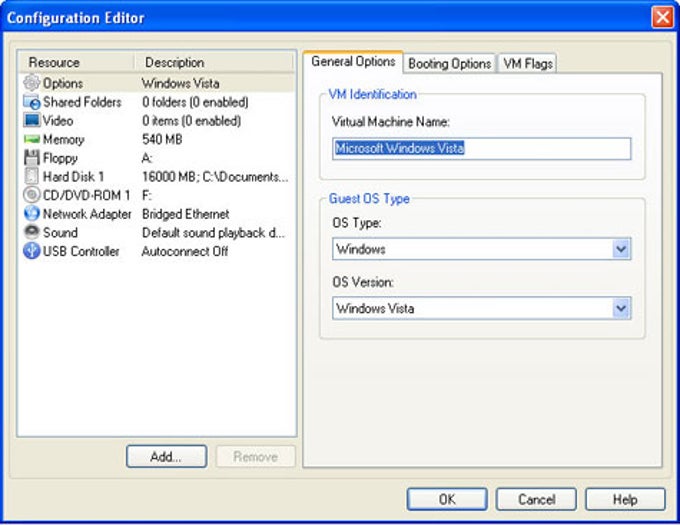Select the Video resource label
This screenshot has height=525, width=680.
tap(58, 121)
